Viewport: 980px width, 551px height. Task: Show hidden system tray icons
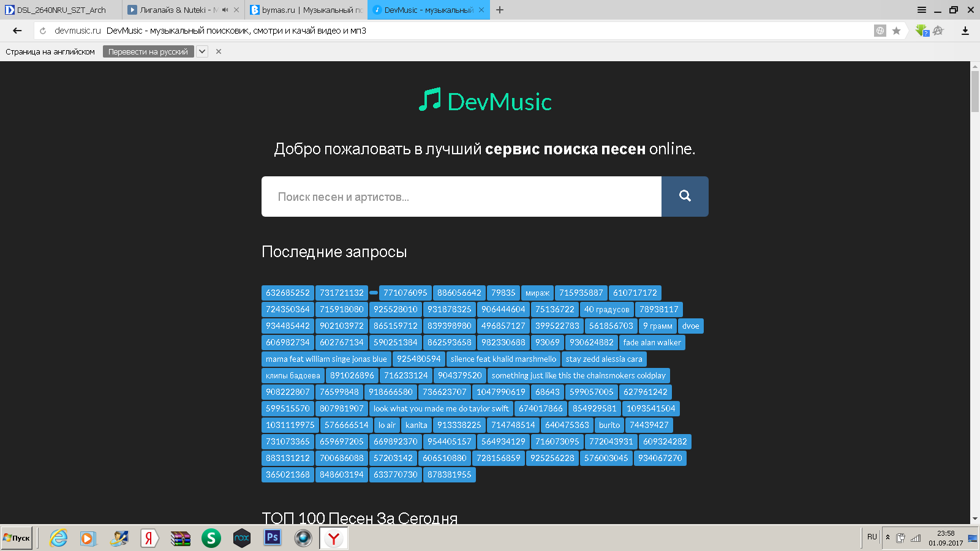pos(888,538)
